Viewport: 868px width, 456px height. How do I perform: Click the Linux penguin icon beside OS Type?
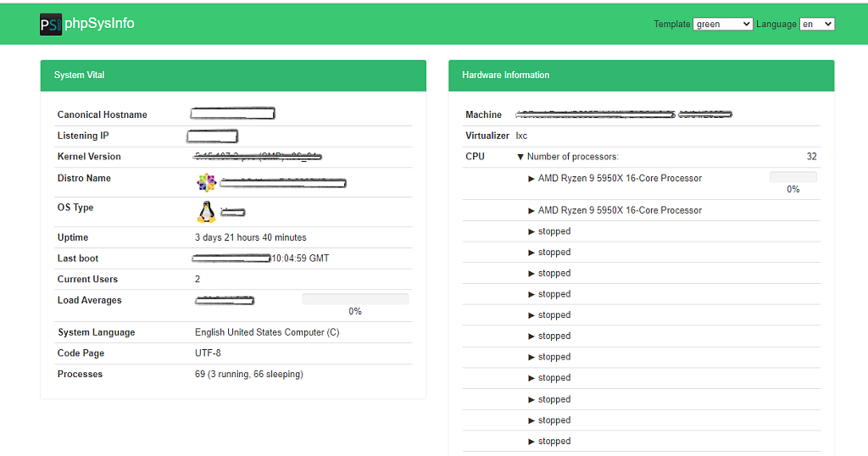(206, 212)
